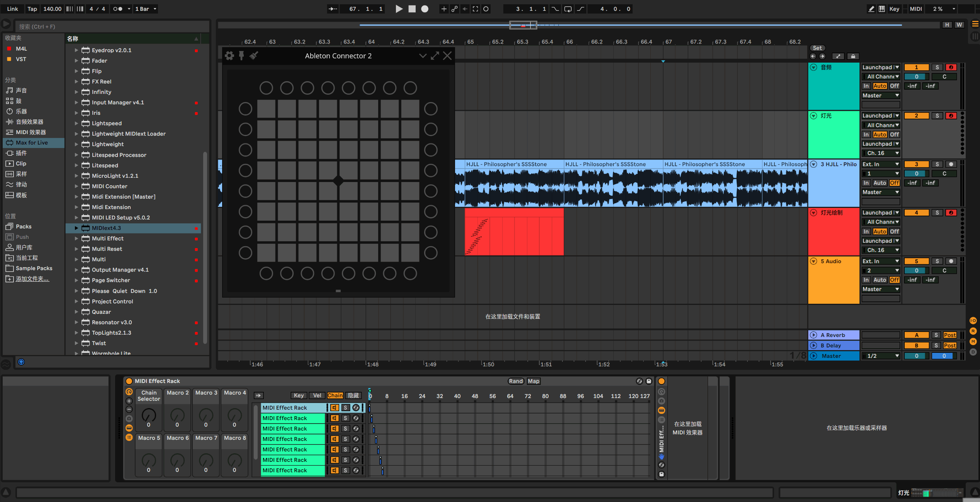980x502 pixels.
Task: Open the Launchpad output dropdown on 音频 track
Action: click(x=881, y=67)
